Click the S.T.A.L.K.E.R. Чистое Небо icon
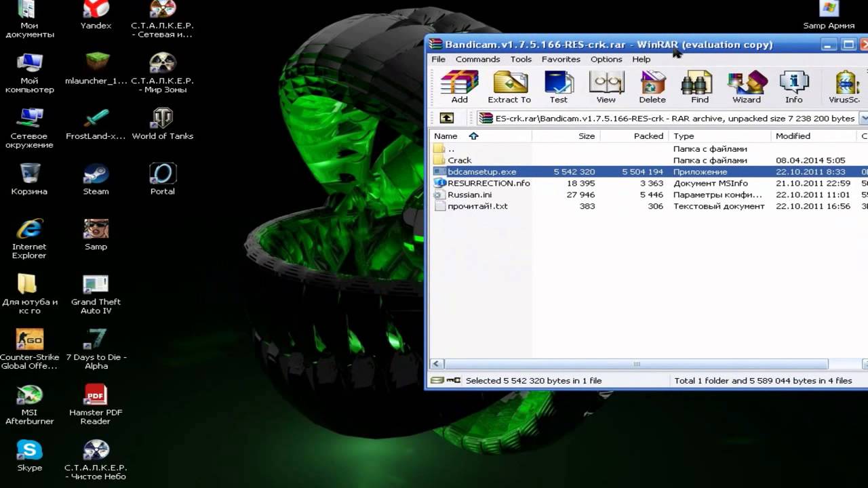The height and width of the screenshot is (488, 868). pyautogui.click(x=96, y=460)
